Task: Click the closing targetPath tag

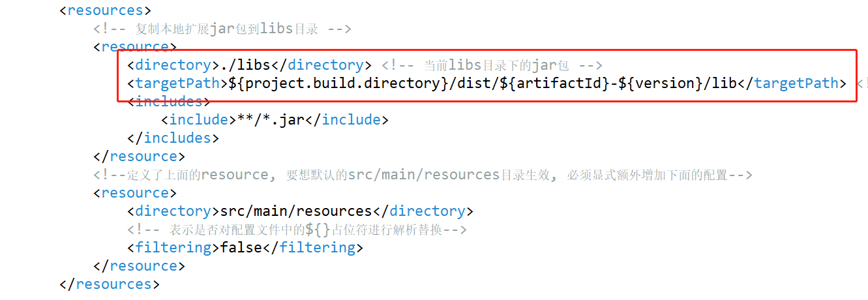Action: (x=792, y=83)
